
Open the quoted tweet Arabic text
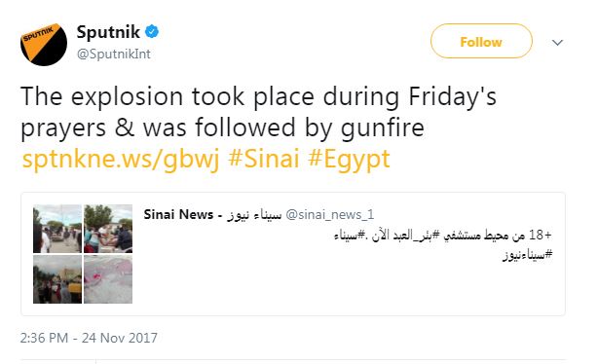point(443,244)
